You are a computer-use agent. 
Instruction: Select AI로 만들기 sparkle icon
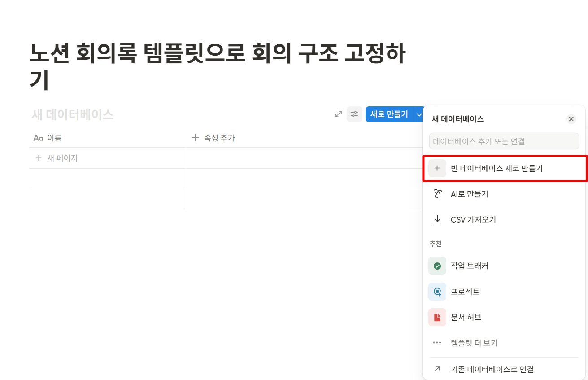[437, 193]
